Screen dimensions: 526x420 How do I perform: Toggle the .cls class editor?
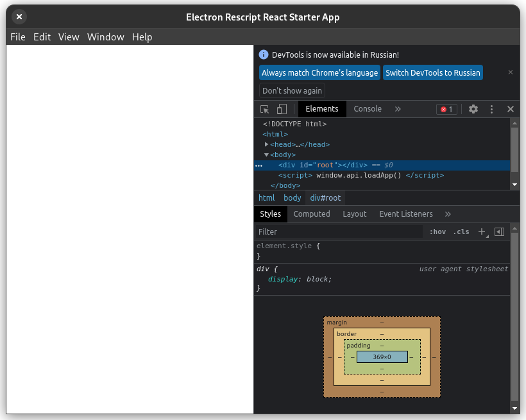461,232
